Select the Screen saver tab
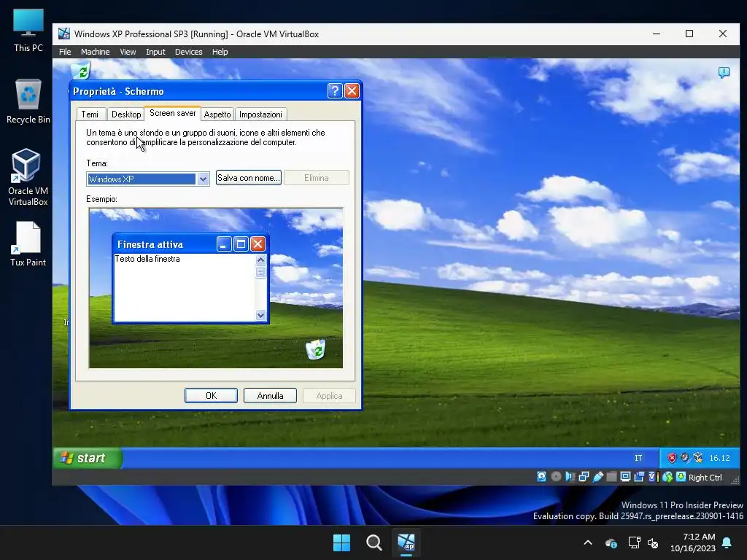 [172, 113]
